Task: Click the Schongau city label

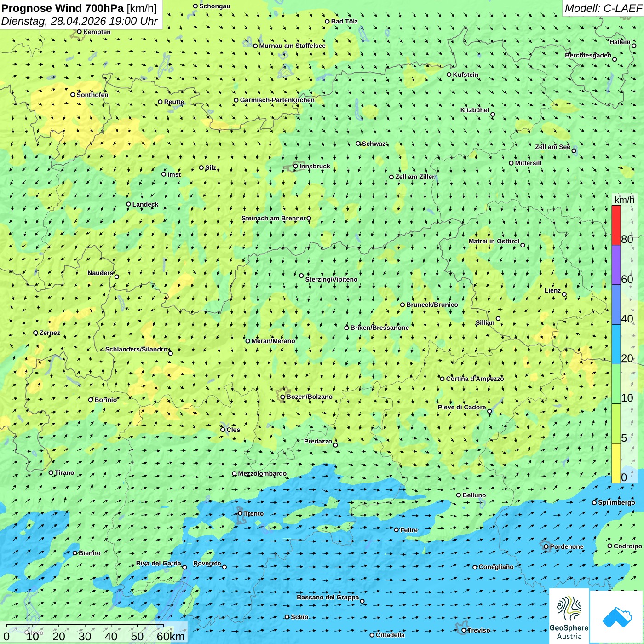Action: (215, 6)
